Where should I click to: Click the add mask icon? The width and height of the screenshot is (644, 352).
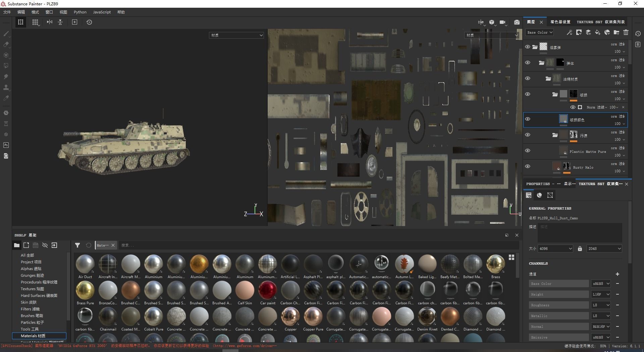[579, 32]
